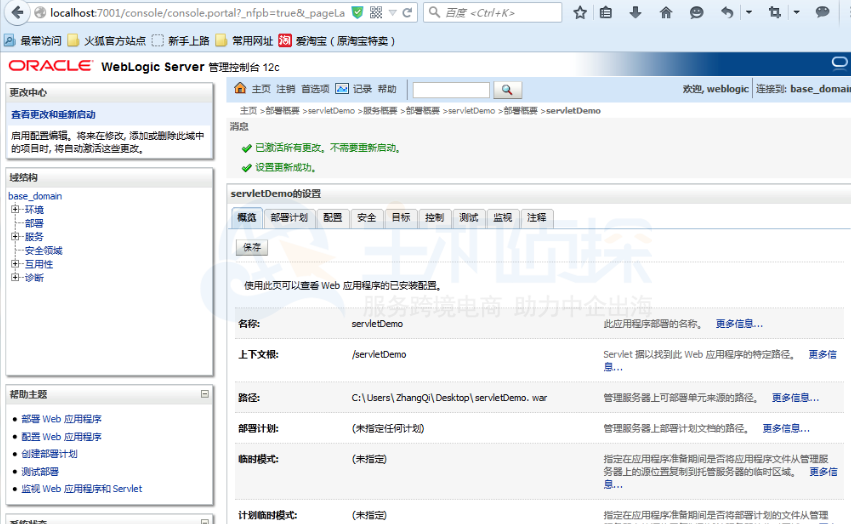
Task: Open downloads arrow icon
Action: pyautogui.click(x=635, y=12)
